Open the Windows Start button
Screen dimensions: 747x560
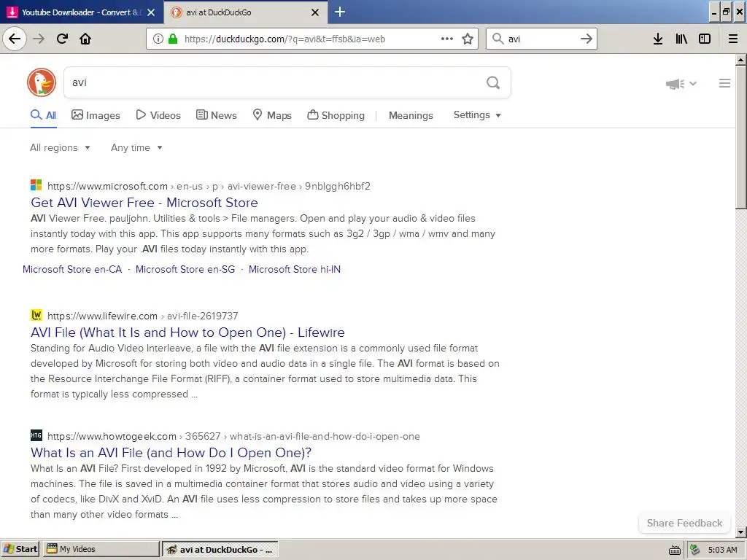pyautogui.click(x=20, y=549)
